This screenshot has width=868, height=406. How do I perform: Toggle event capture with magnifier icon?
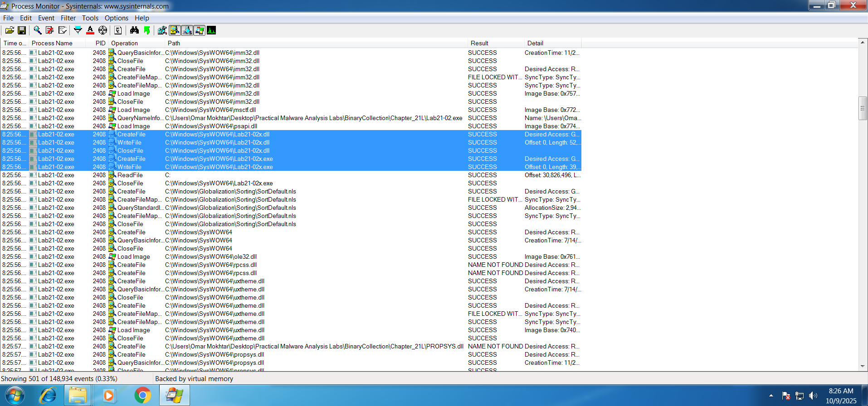tap(38, 30)
